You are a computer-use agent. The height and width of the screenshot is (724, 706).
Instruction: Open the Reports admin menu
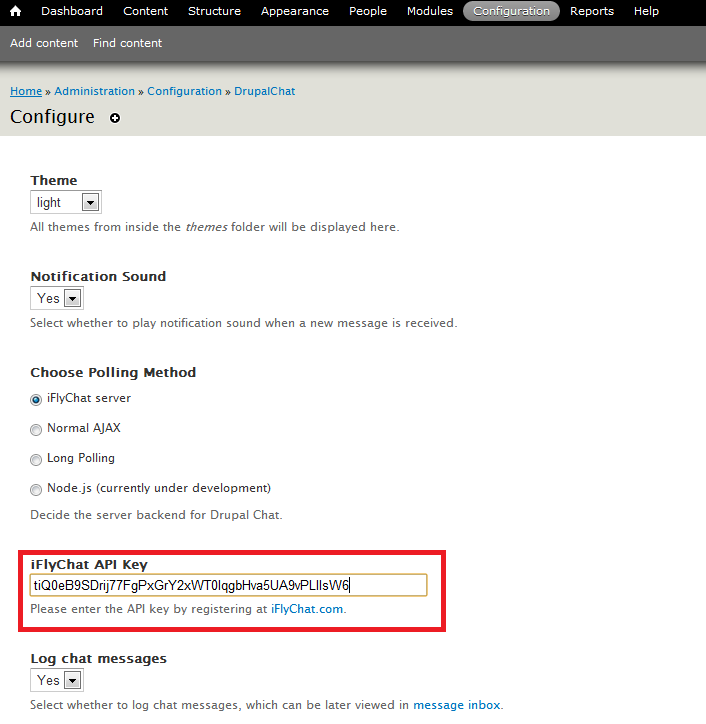tap(592, 11)
